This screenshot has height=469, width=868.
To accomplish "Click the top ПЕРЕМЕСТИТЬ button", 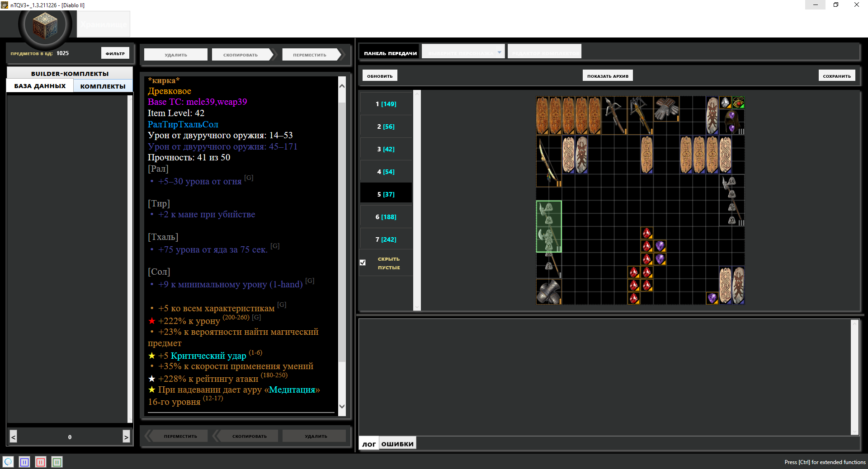I will pos(311,55).
